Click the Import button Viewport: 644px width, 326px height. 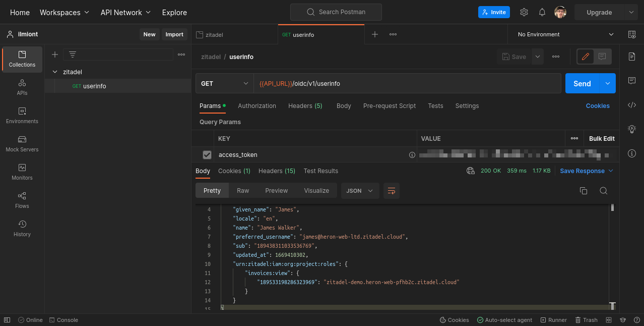pos(174,34)
